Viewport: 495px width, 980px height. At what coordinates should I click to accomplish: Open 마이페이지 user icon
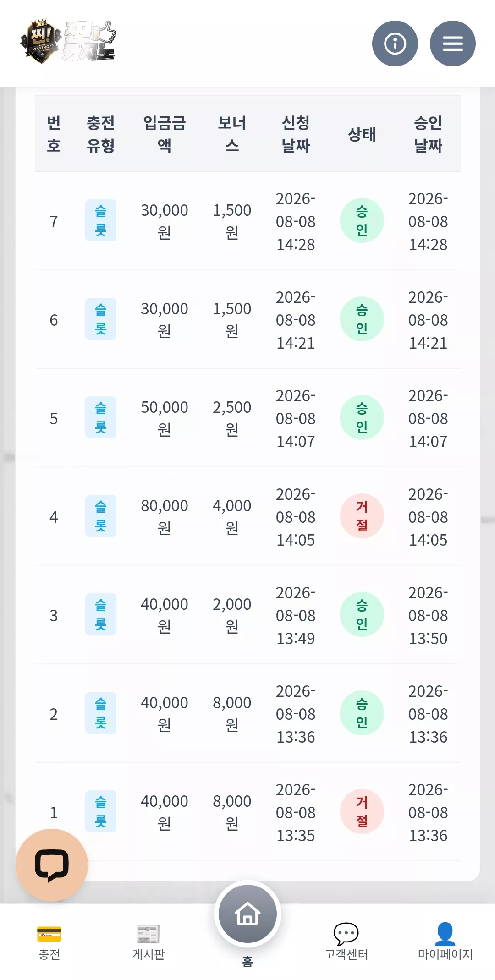pyautogui.click(x=445, y=942)
